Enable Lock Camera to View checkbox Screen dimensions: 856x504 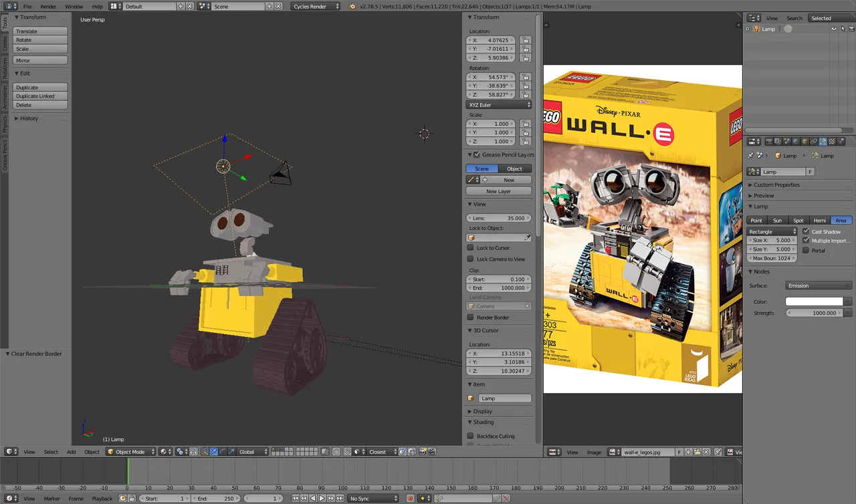coord(470,259)
